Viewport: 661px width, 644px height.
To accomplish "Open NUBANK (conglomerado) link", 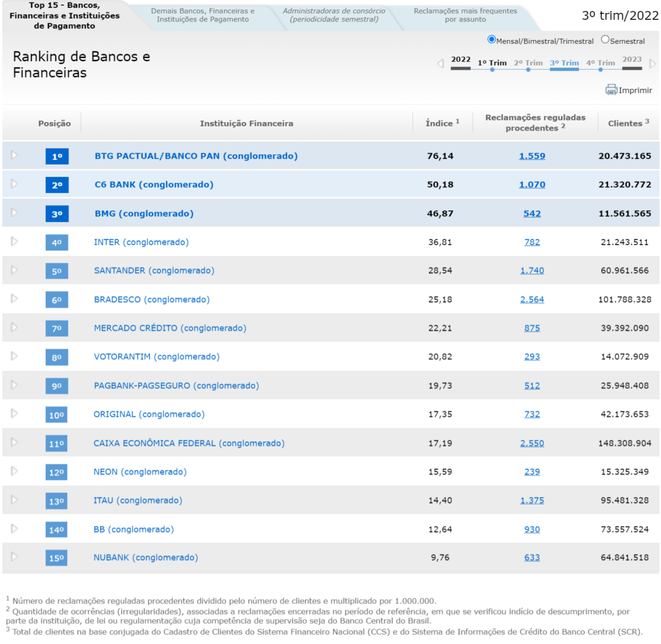I will coord(145,558).
